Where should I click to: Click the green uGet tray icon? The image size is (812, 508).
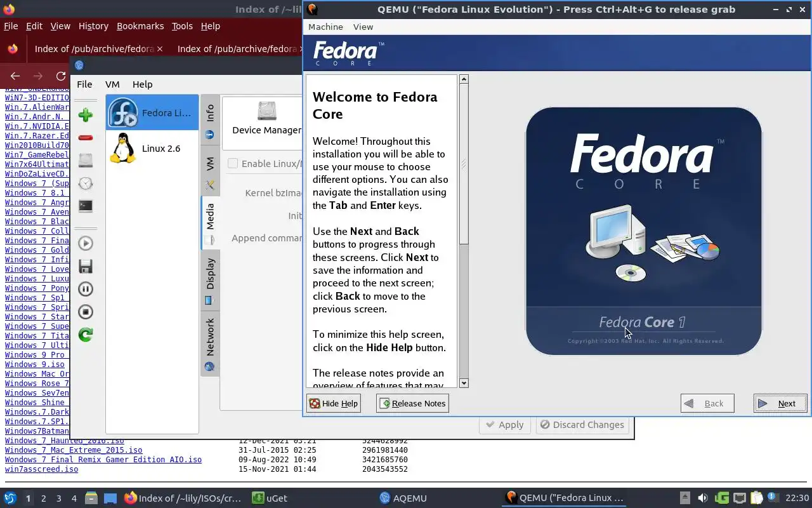point(721,498)
